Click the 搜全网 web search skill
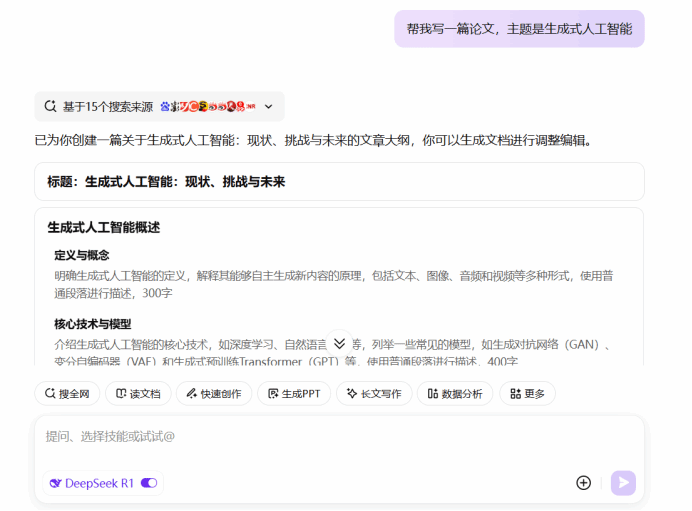This screenshot has width=692, height=511. click(67, 394)
